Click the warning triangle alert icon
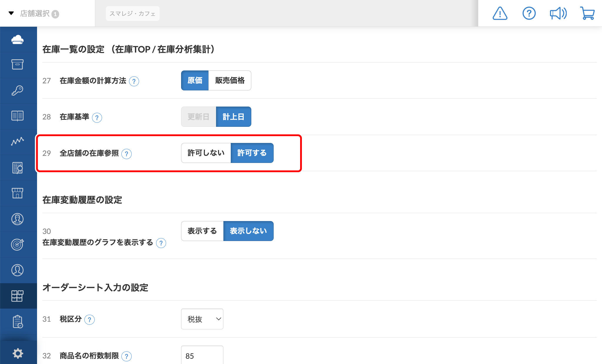Screen dimensions: 602x364 (500, 14)
